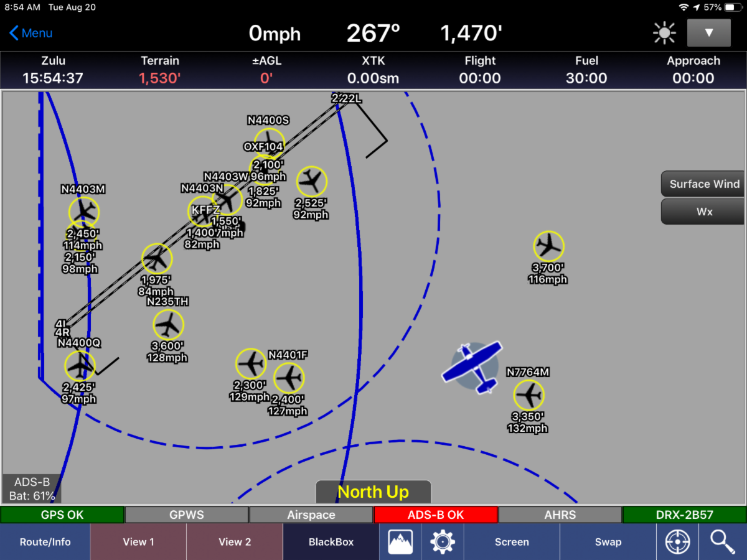Tap the Screen button
Screen dimensions: 747x560
(512, 542)
